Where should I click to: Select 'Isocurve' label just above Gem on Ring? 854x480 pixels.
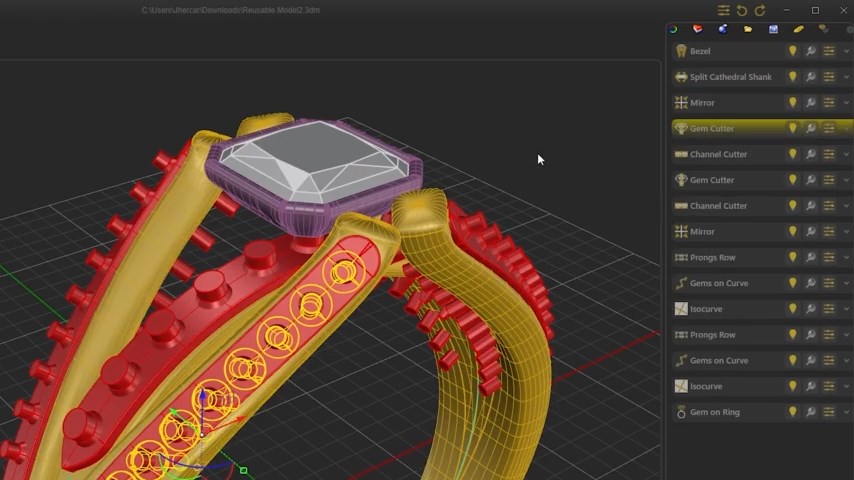[x=706, y=386]
